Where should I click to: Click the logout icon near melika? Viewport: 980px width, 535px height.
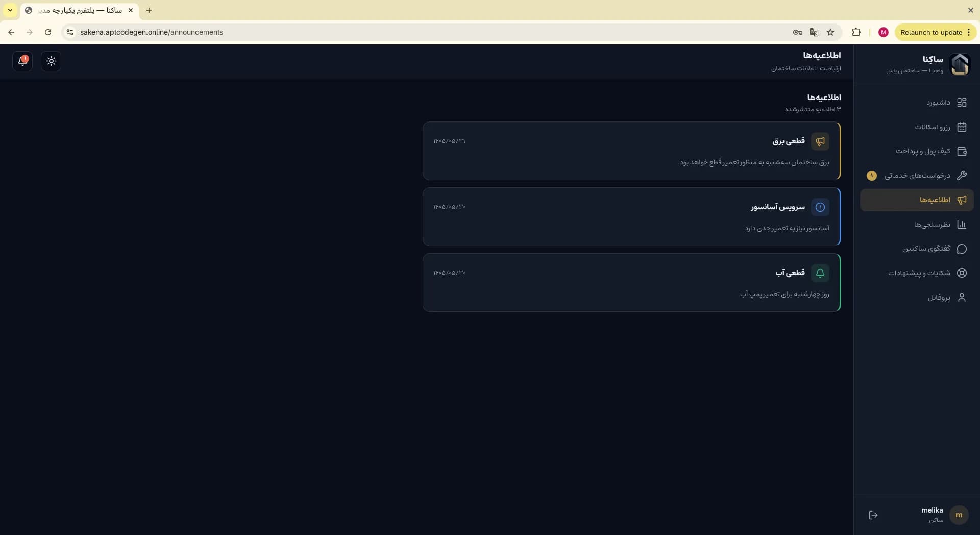pyautogui.click(x=873, y=515)
